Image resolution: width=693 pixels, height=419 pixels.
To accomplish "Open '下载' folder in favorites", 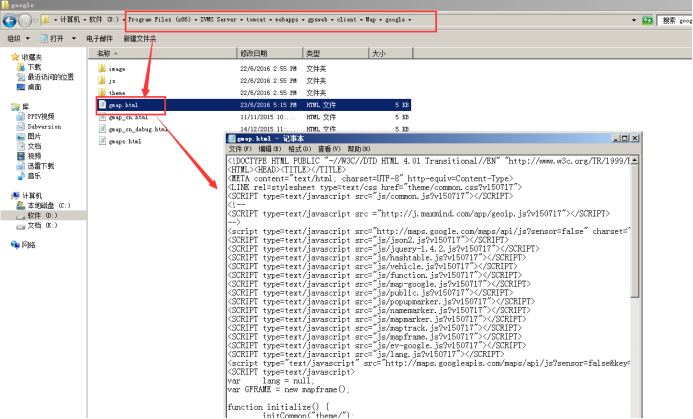I will [29, 67].
